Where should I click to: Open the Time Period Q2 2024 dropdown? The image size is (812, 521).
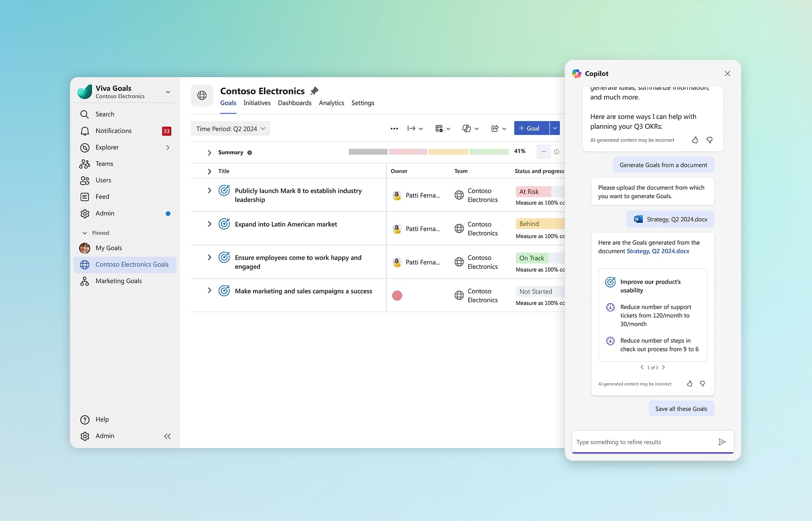230,129
